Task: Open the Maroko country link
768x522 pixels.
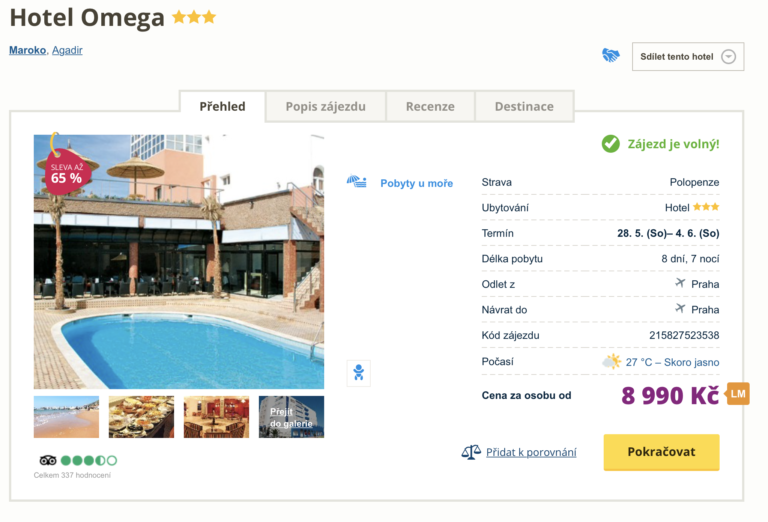Action: tap(27, 50)
